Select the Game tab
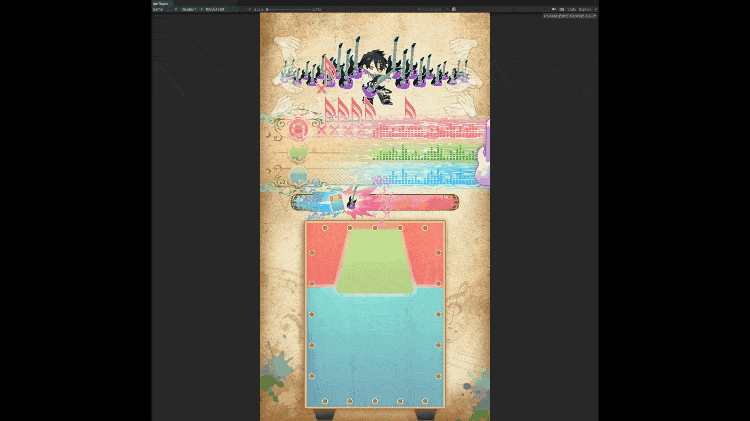Viewport: 750px width, 421px height. 160,3
